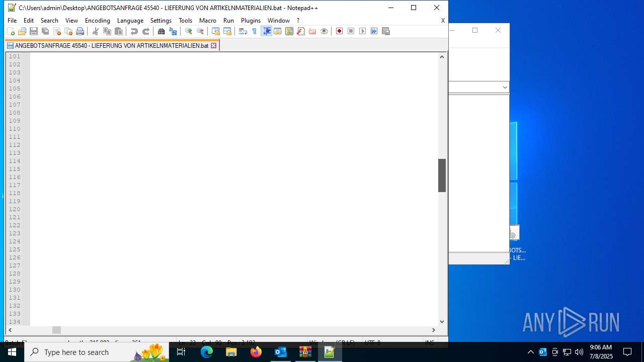Click the user-defined language icon
644x362 pixels.
(x=278, y=31)
